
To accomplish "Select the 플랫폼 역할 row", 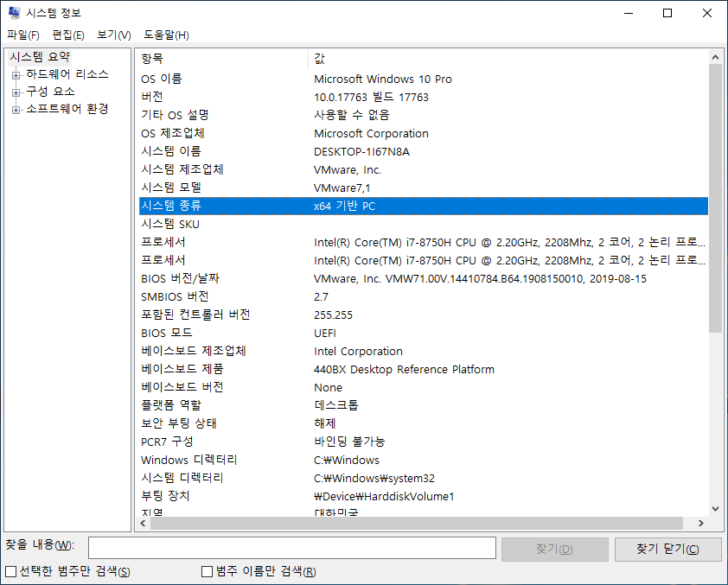I will click(424, 405).
